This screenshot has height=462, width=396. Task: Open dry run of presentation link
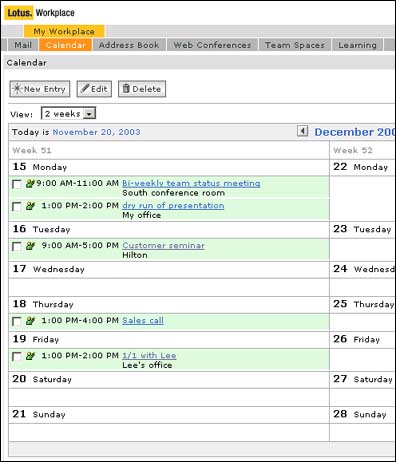173,206
